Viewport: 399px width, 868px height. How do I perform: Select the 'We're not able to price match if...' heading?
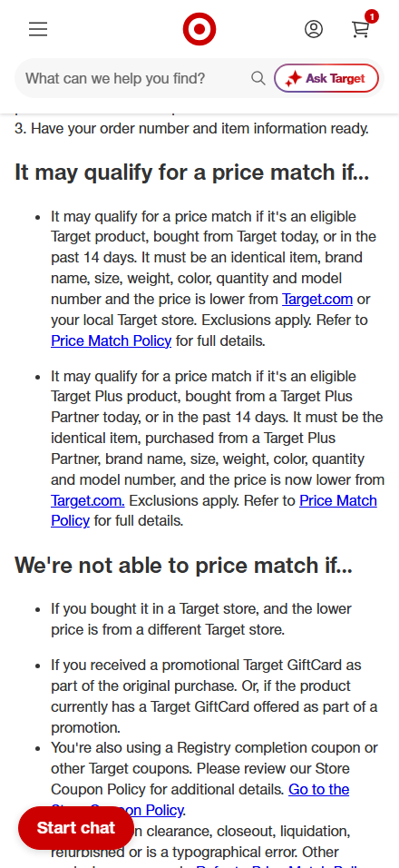(183, 565)
